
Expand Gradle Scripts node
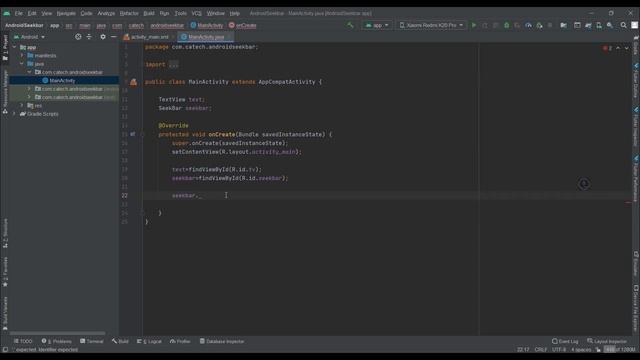point(15,114)
